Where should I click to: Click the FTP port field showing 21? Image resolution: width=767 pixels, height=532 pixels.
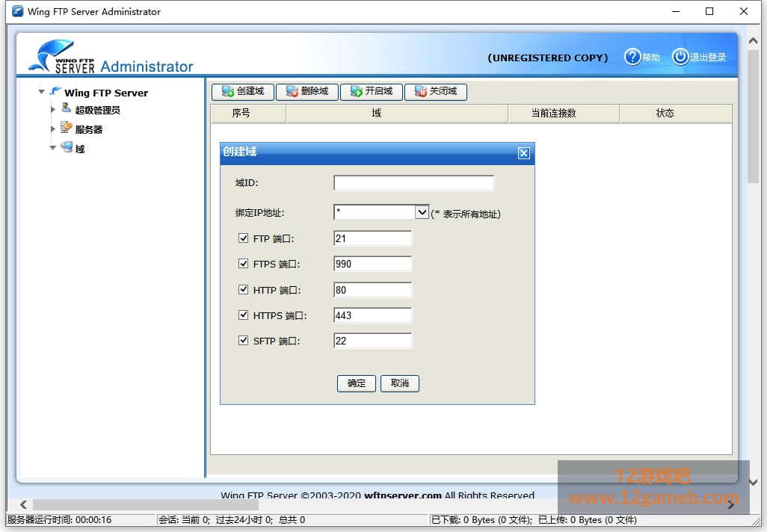(x=372, y=238)
